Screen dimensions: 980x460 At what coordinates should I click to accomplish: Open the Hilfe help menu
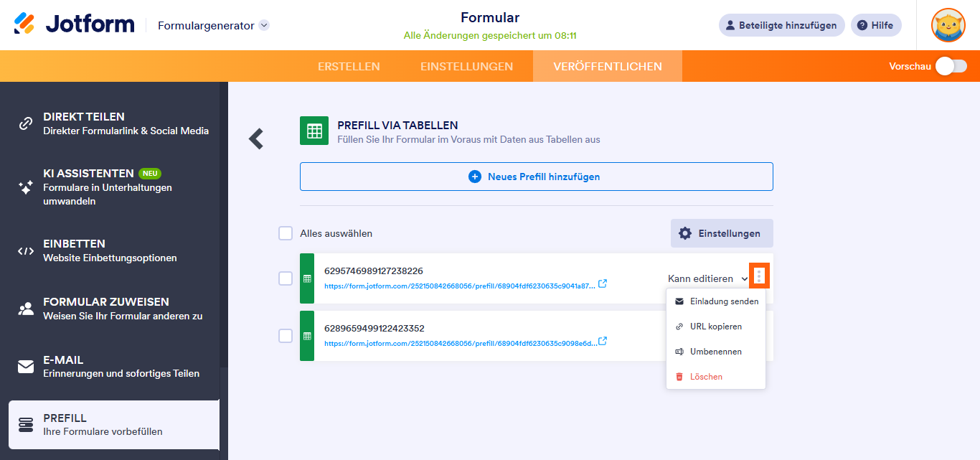pyautogui.click(x=875, y=24)
